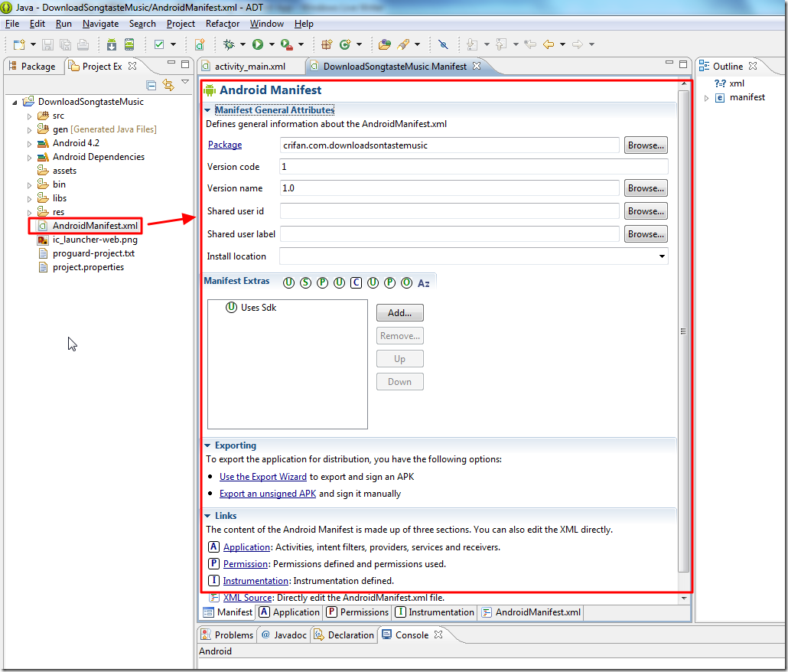The image size is (788, 672).
Task: Open the Project Explorer view menu
Action: point(185,82)
